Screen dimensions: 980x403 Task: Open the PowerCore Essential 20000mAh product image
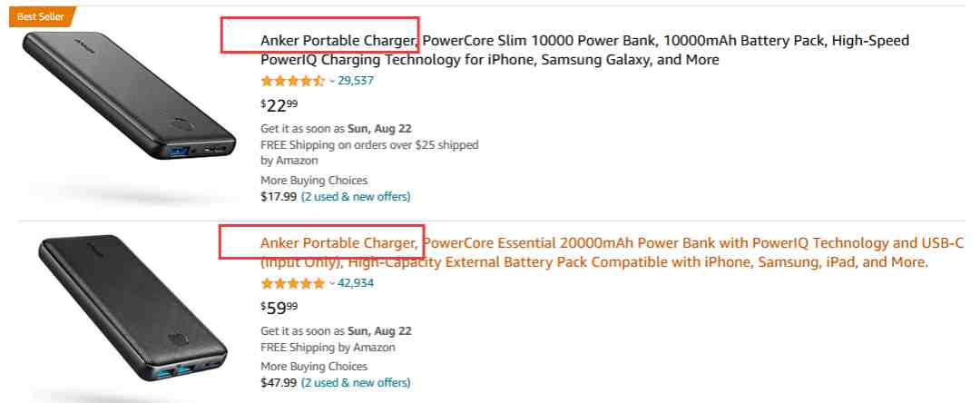[129, 309]
